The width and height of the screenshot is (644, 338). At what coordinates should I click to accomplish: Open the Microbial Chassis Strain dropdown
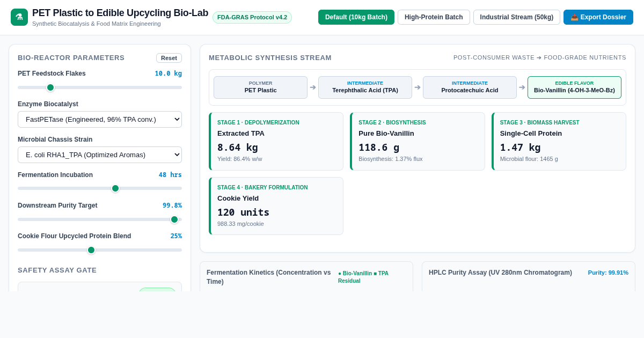(x=100, y=155)
